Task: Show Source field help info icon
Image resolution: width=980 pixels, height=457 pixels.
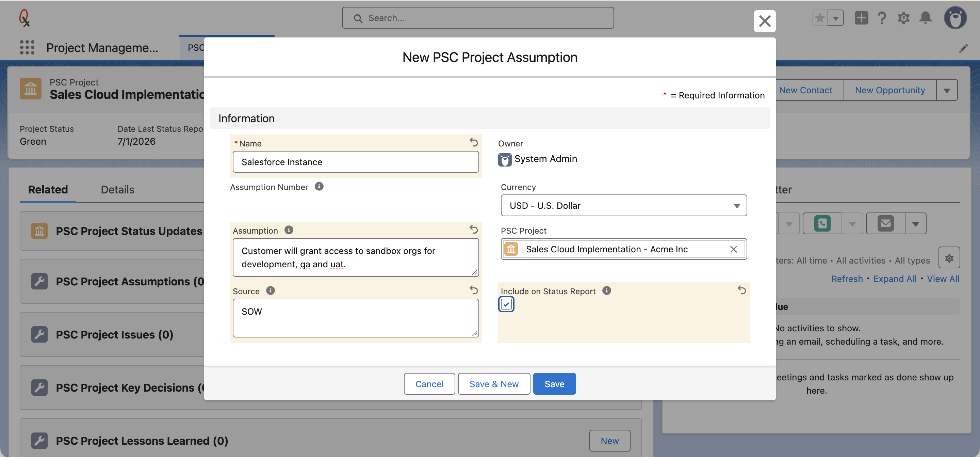Action: [271, 290]
